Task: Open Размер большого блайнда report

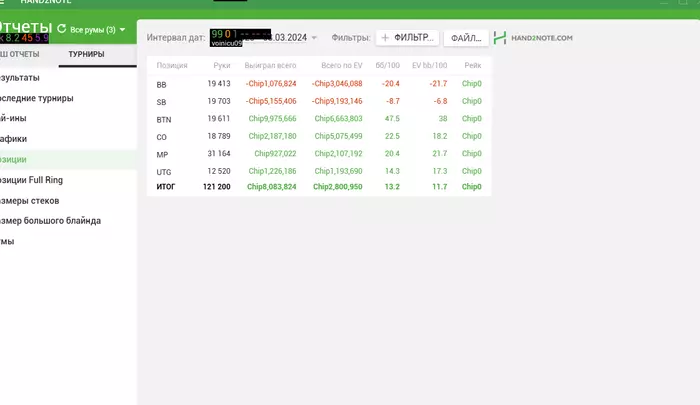Action: click(x=50, y=221)
